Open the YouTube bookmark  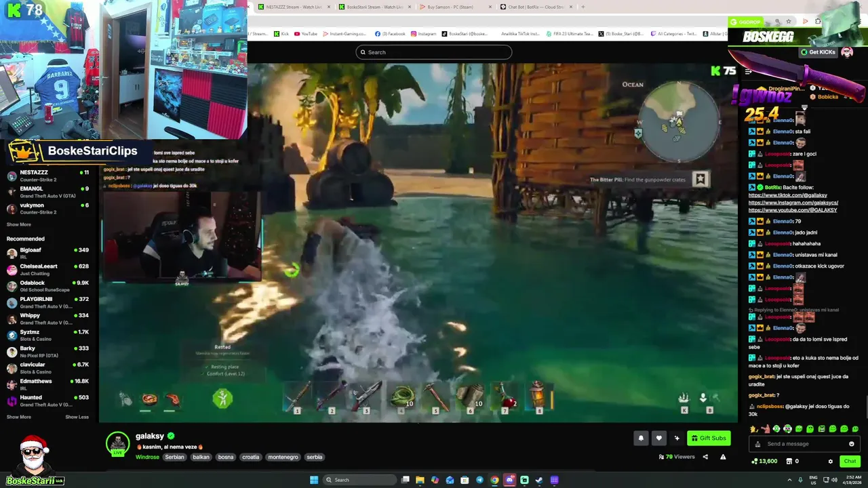pyautogui.click(x=306, y=34)
